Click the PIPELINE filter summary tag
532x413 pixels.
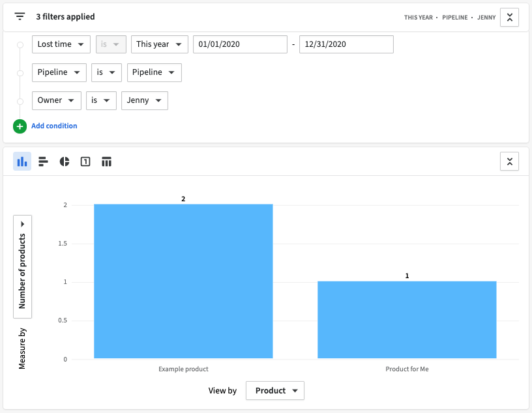coord(454,18)
